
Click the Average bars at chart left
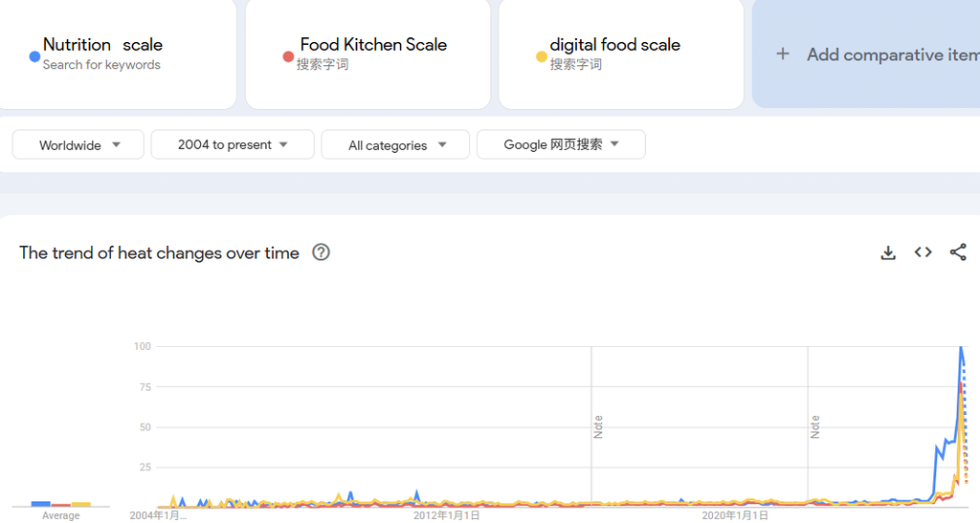pos(60,504)
